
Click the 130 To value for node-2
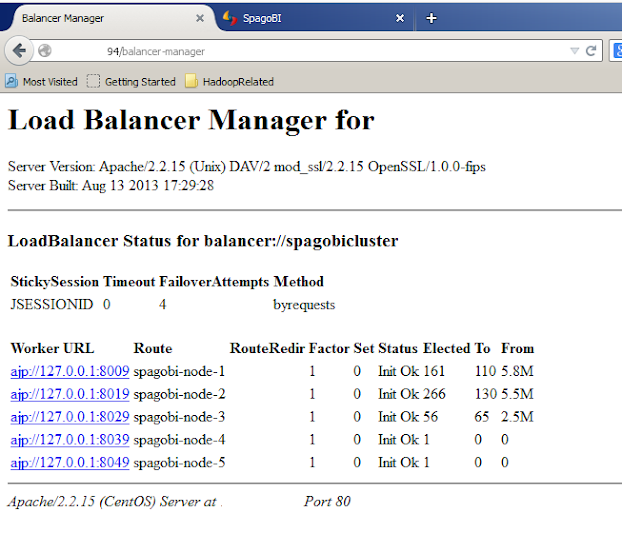486,394
